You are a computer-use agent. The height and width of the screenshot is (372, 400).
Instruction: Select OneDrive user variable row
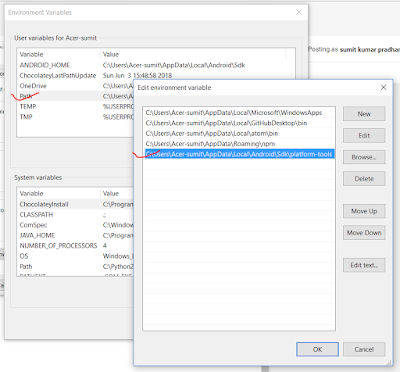point(76,86)
